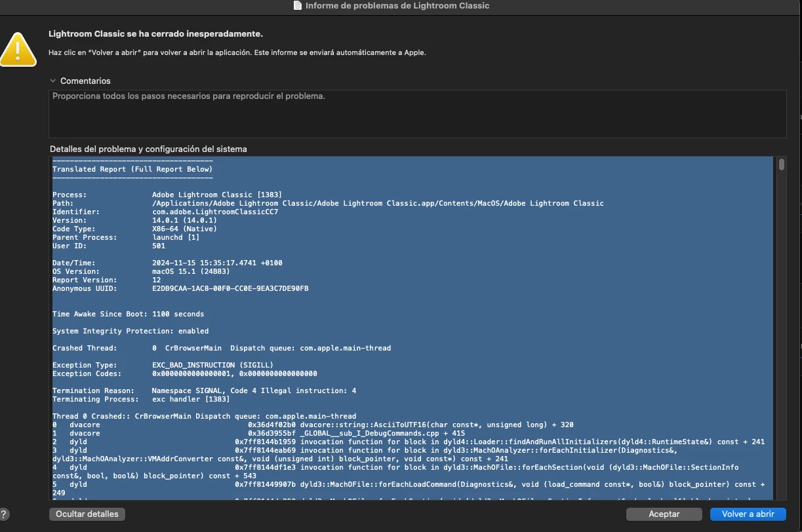Click the Report Version 12 line
Viewport: 802px width, 532px height.
coord(106,280)
